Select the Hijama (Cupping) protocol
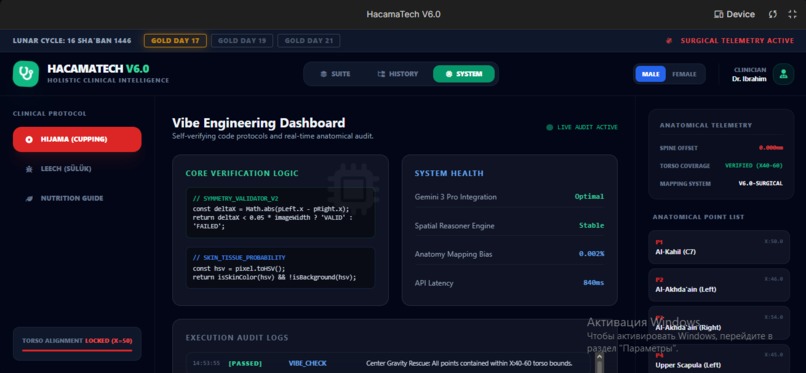The height and width of the screenshot is (373, 806). pyautogui.click(x=77, y=139)
